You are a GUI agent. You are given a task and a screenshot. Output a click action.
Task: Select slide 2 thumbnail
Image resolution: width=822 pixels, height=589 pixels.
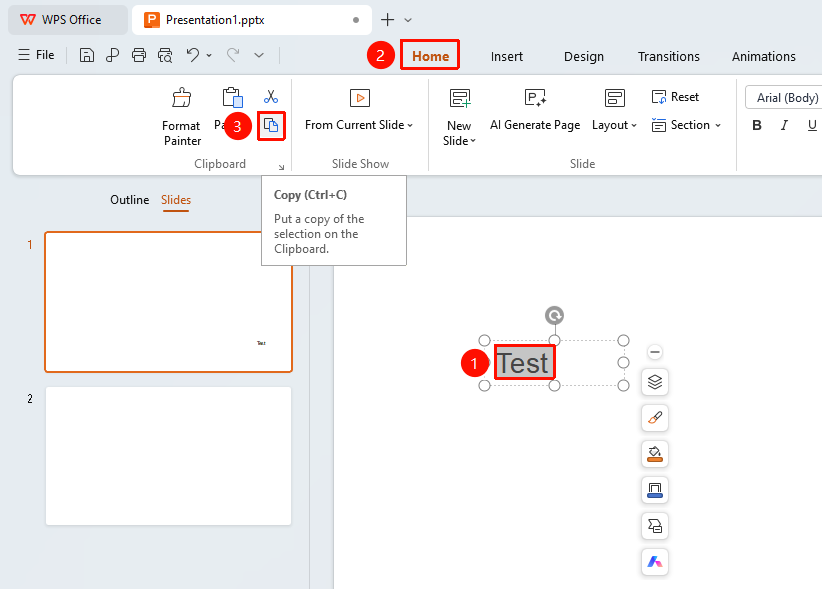[168, 456]
